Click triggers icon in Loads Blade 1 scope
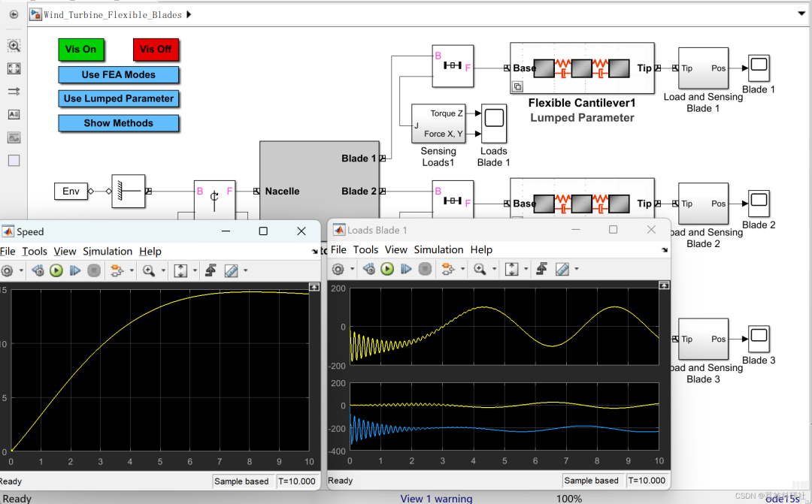 [x=541, y=269]
